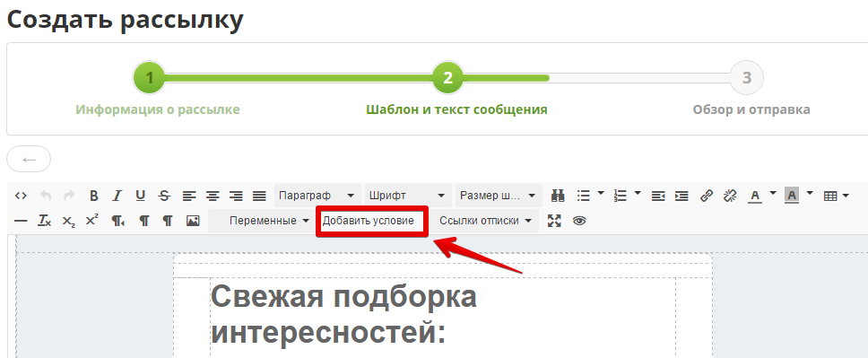
Task: Select step 2 circle
Action: [x=447, y=77]
